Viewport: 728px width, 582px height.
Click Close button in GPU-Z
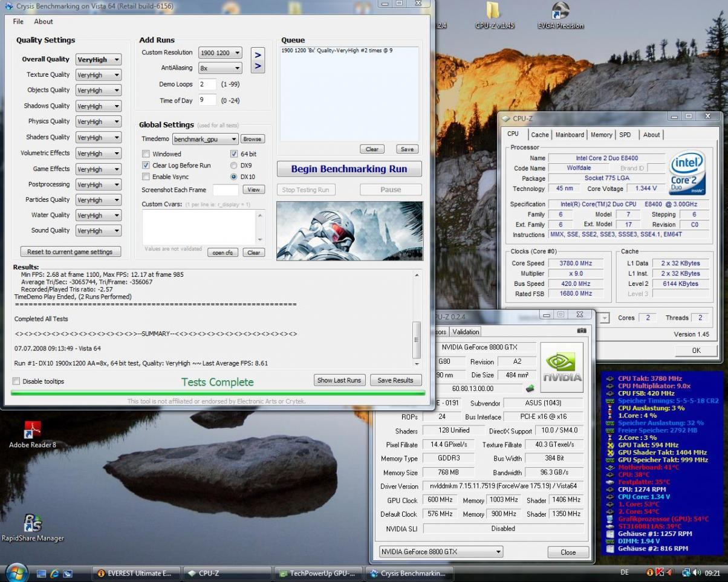click(568, 552)
